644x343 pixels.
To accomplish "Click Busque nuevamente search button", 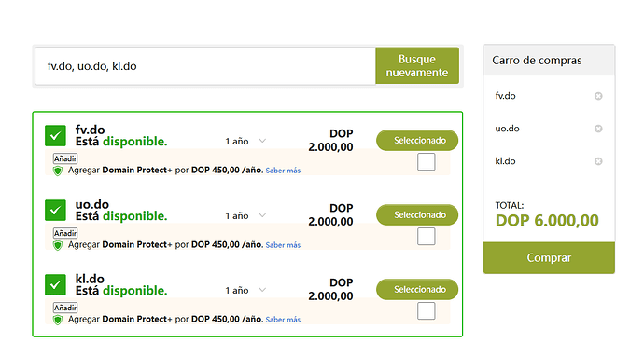I will [417, 65].
